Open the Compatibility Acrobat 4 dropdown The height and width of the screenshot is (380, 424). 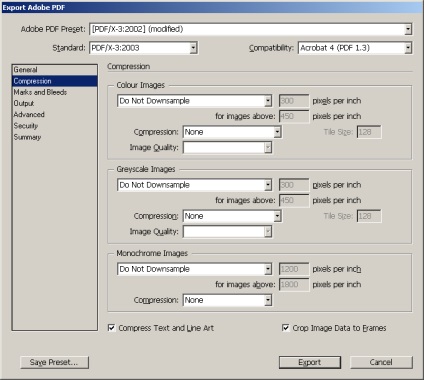pos(355,48)
